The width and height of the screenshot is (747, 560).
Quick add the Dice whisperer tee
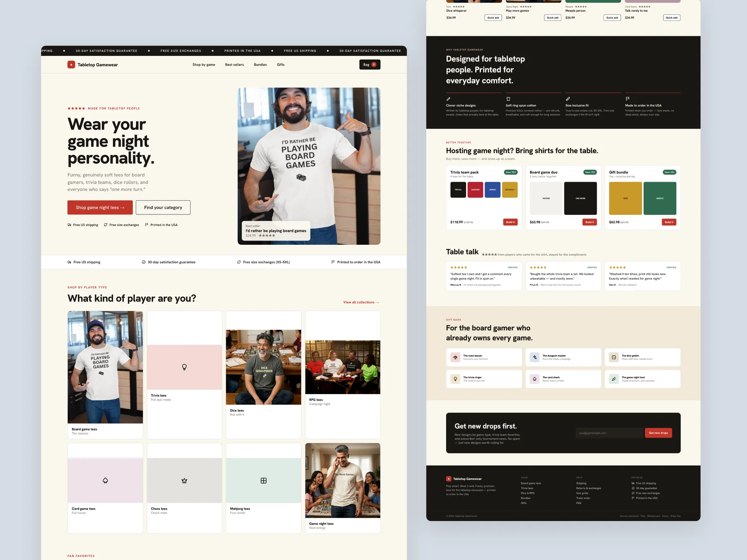click(x=493, y=18)
